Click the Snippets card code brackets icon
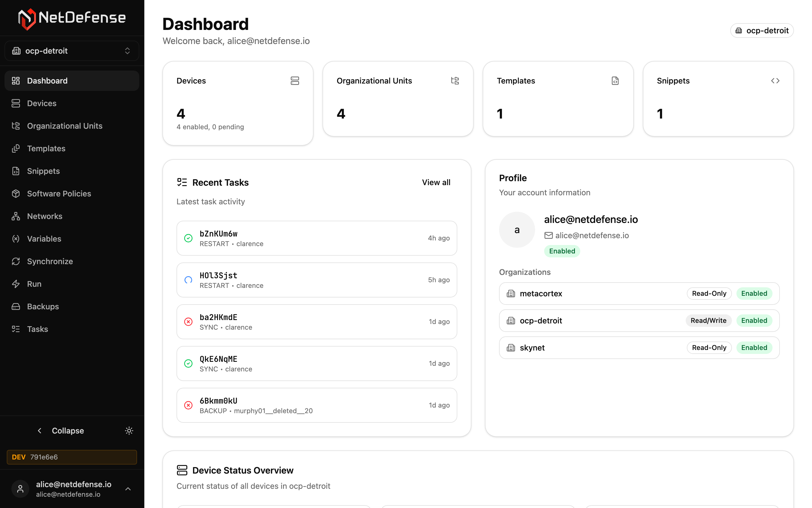 [775, 81]
